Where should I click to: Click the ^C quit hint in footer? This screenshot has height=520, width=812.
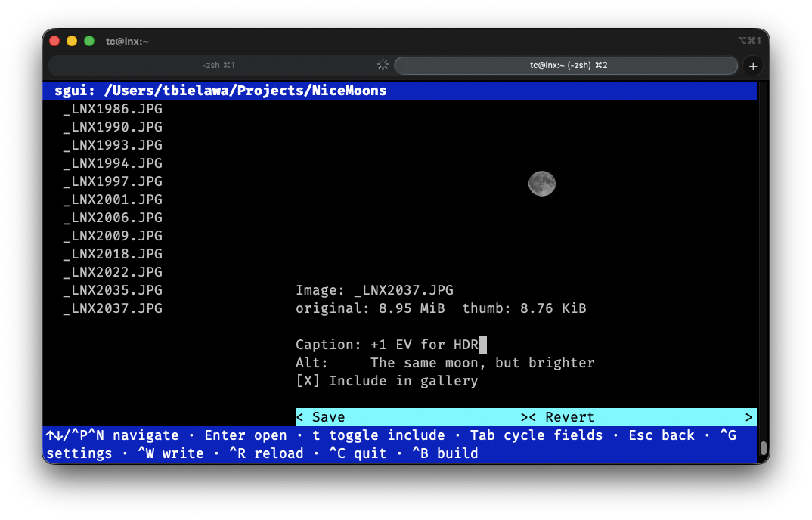[x=358, y=453]
